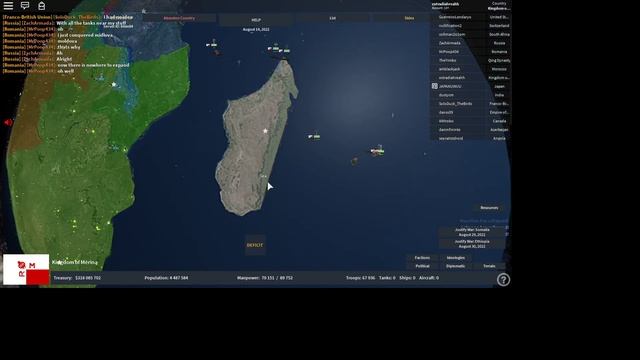Viewport: 640px width, 360px height.
Task: Select the India player row
Action: (x=471, y=95)
